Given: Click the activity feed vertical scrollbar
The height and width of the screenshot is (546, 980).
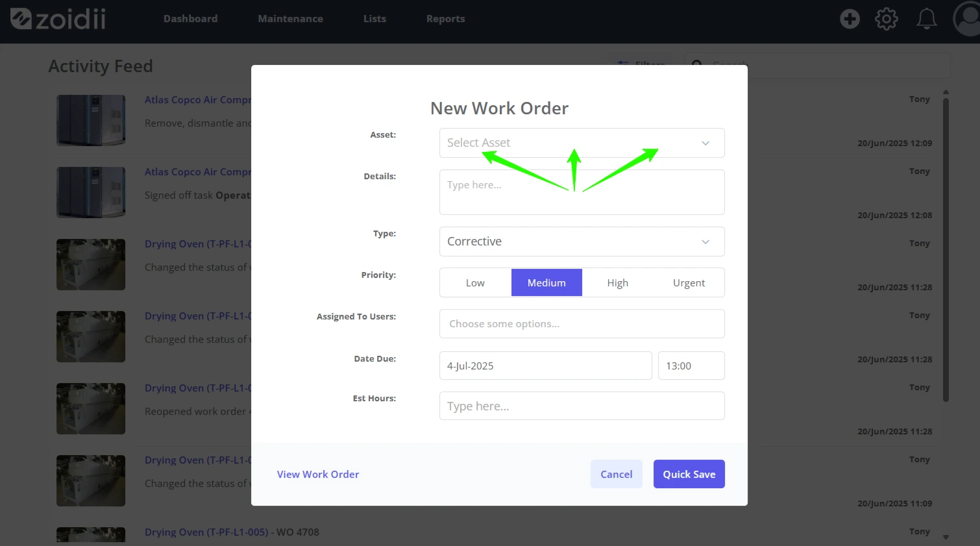Looking at the screenshot, I should click(x=946, y=250).
